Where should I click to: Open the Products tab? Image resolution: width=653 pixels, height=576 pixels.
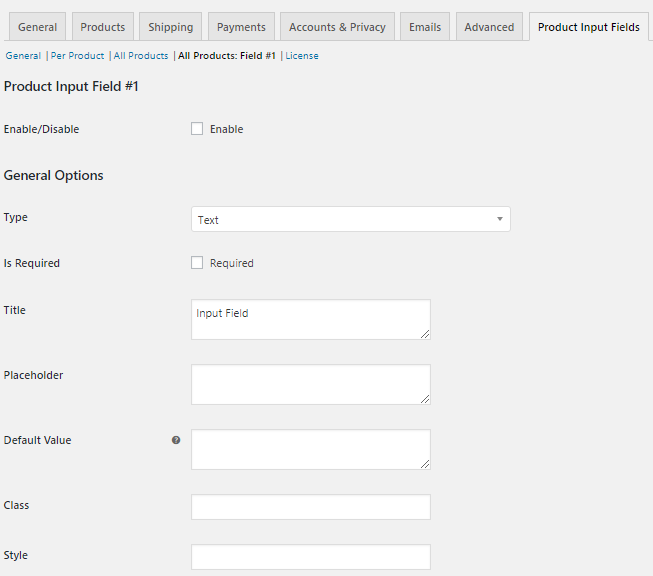tap(103, 27)
